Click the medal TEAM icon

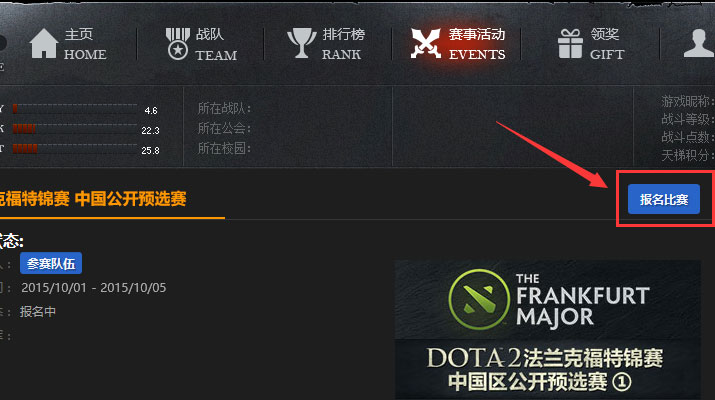178,44
